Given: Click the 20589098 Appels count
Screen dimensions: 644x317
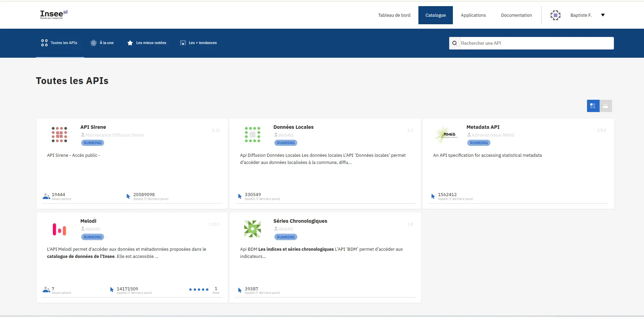Looking at the screenshot, I should pos(144,194).
